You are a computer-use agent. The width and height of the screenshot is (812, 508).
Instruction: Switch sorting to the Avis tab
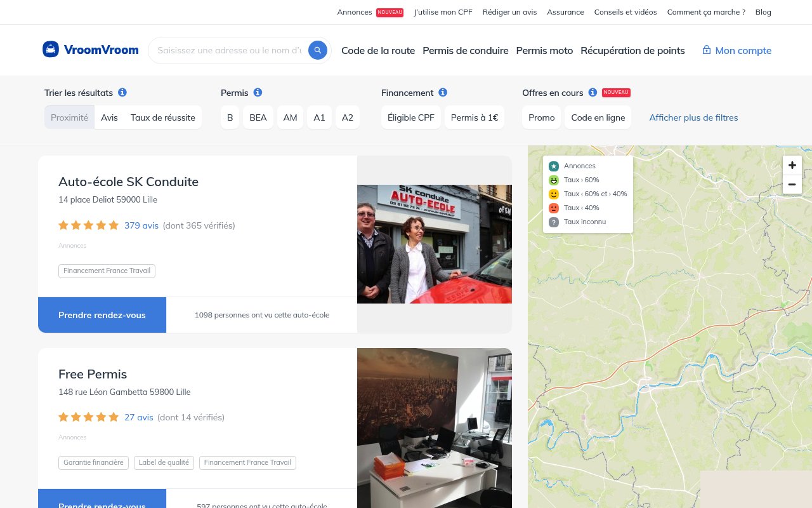(109, 117)
